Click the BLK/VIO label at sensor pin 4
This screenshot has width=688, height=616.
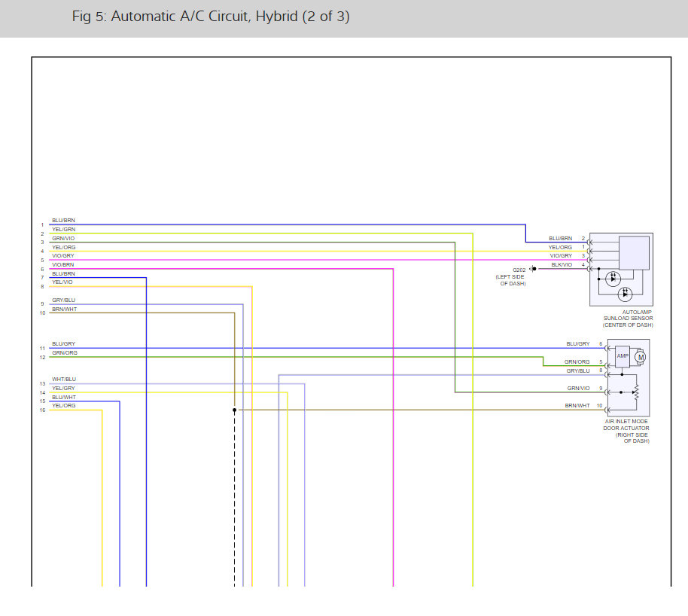coord(562,265)
